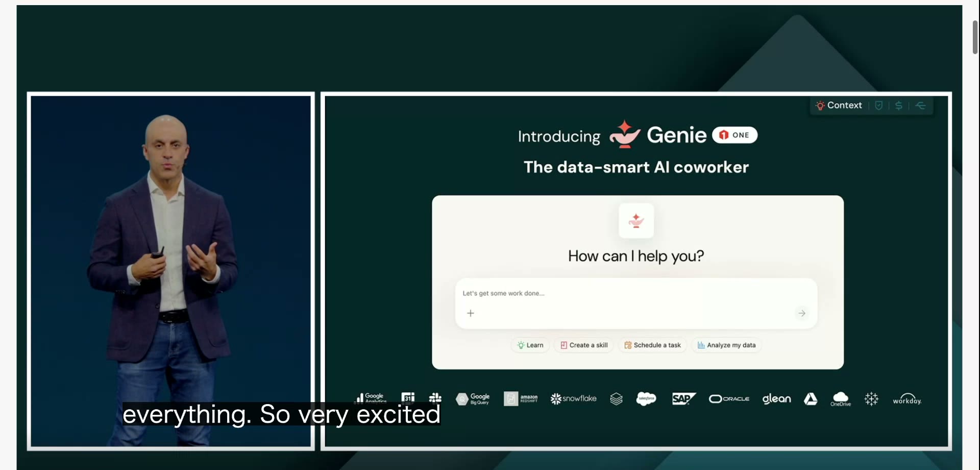Click the Amazon Redshift logo
Screen dimensions: 980x470
click(521, 398)
